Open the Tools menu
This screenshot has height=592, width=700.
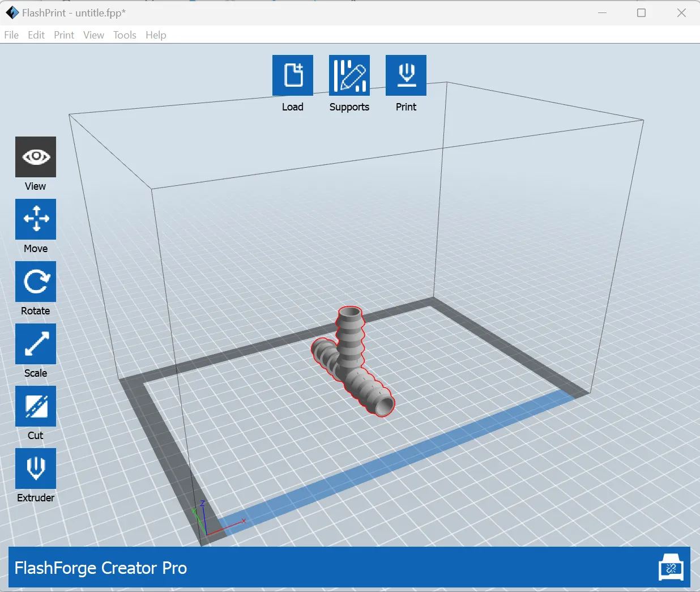tap(125, 35)
